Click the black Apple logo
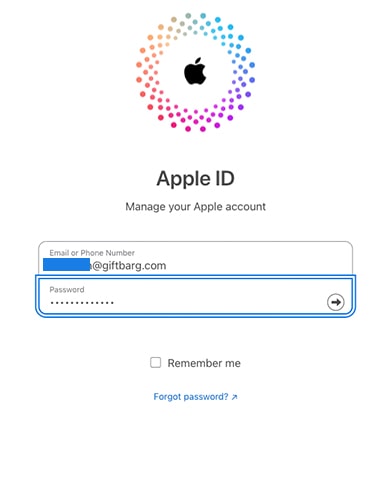This screenshot has width=372, height=500. [x=195, y=71]
